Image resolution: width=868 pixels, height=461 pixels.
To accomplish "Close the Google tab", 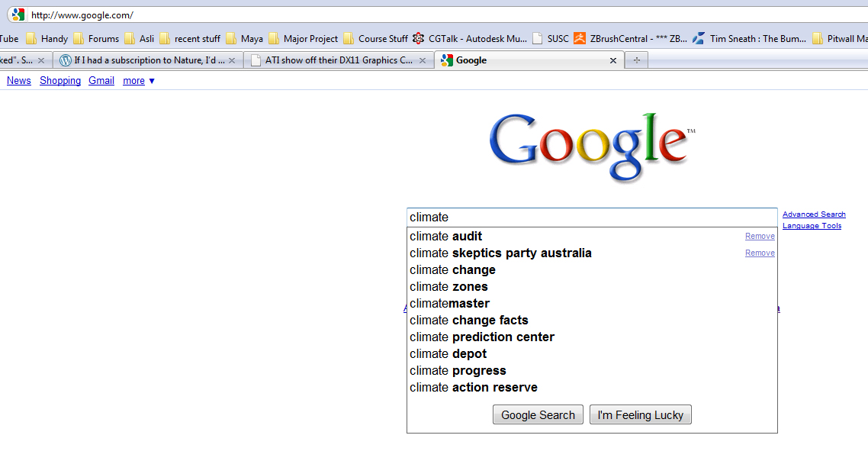I will click(612, 60).
